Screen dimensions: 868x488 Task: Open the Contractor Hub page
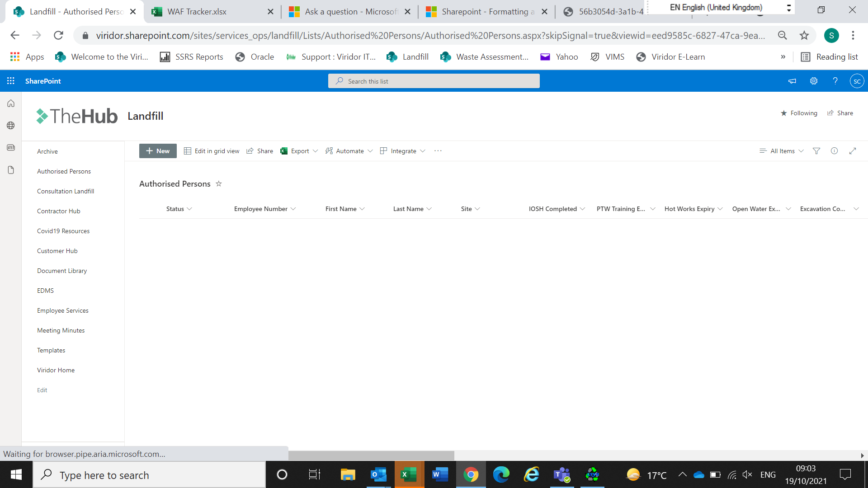(x=59, y=211)
